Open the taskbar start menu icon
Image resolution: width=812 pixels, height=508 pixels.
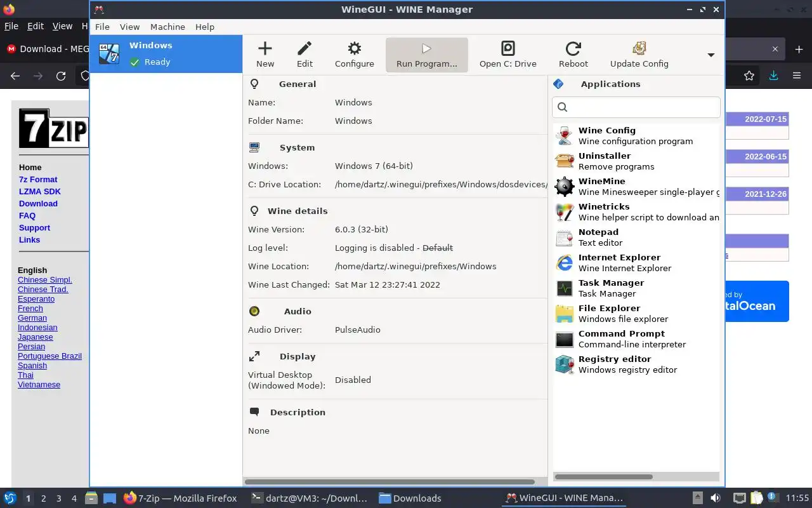point(10,498)
